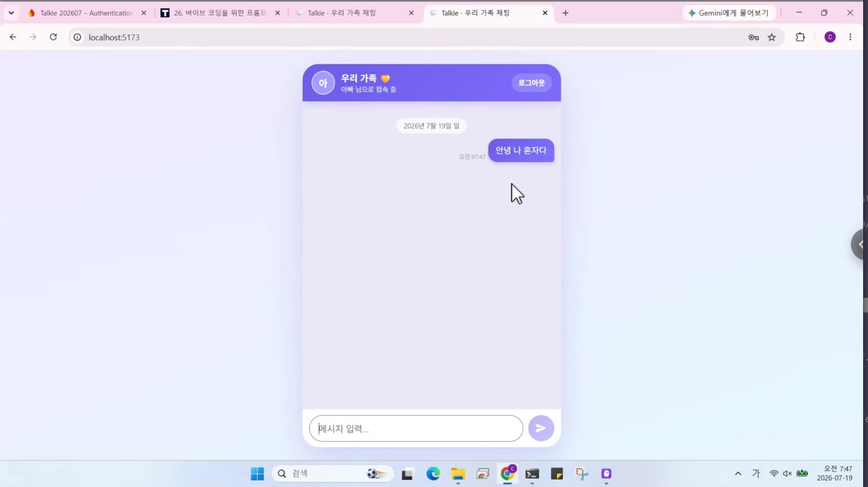Reload the localhost page

tap(53, 37)
